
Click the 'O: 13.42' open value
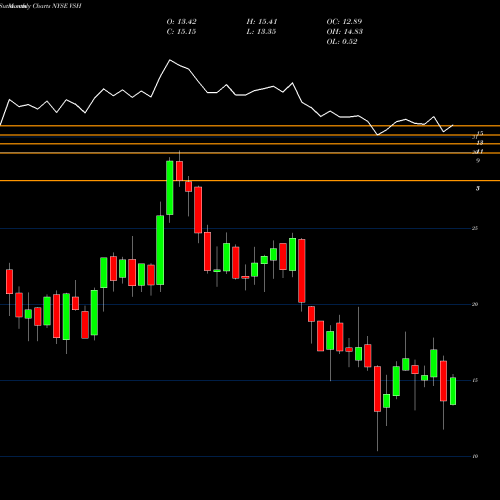(181, 22)
